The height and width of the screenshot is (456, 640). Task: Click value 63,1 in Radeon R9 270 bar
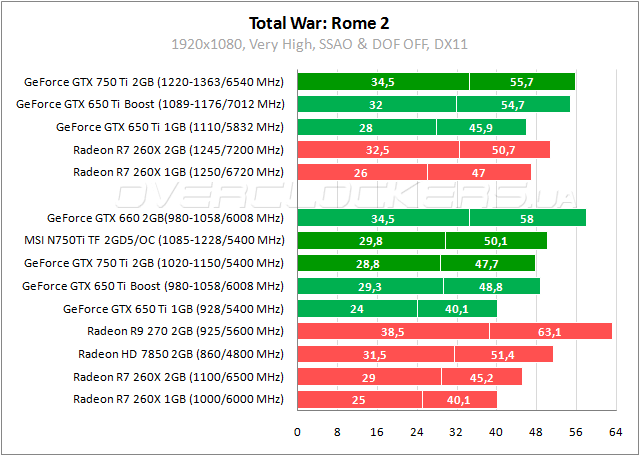(x=549, y=332)
